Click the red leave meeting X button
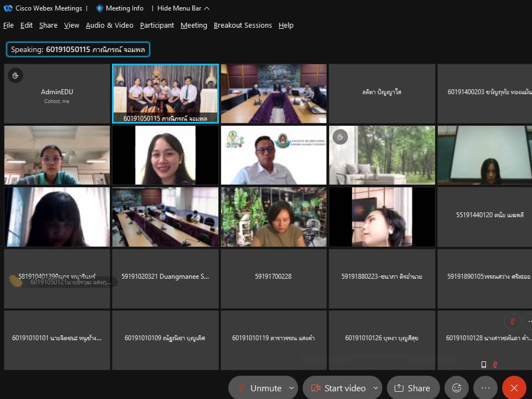This screenshot has width=532, height=399. pyautogui.click(x=514, y=388)
